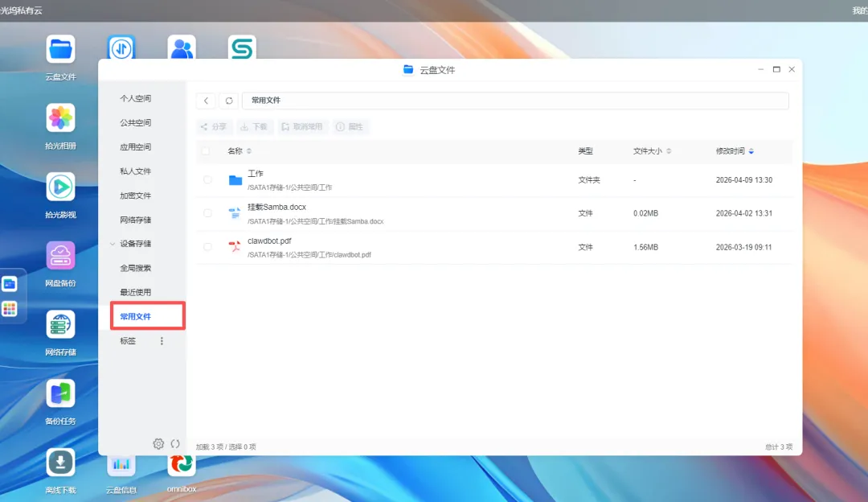
Task: Click the 常用文件 path bar
Action: (x=515, y=101)
